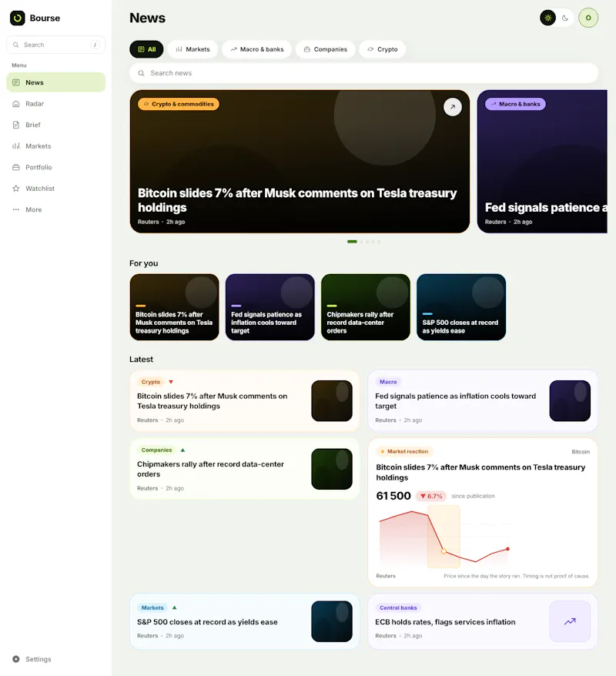Click the Macro tag in Latest
This screenshot has width=616, height=676.
388,382
